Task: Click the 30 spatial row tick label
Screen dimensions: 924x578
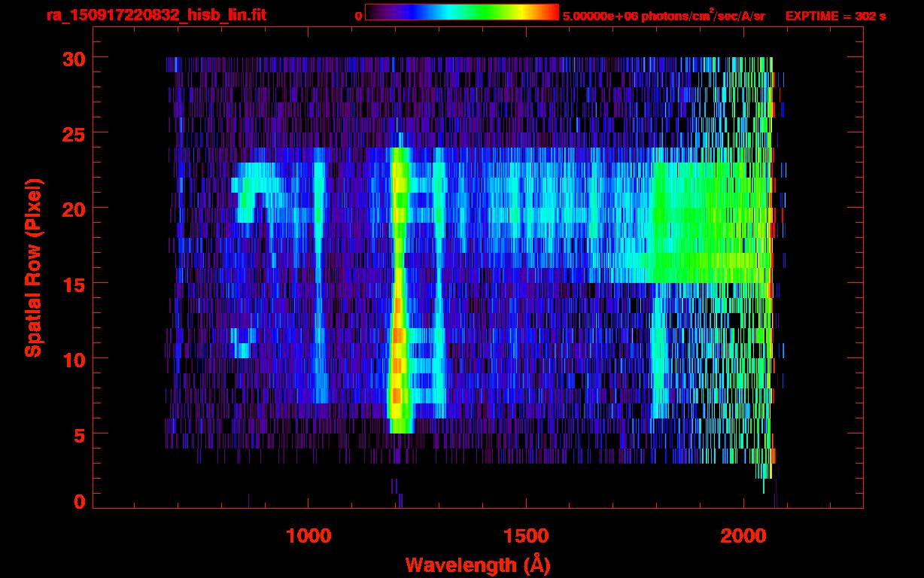Action: click(x=74, y=58)
